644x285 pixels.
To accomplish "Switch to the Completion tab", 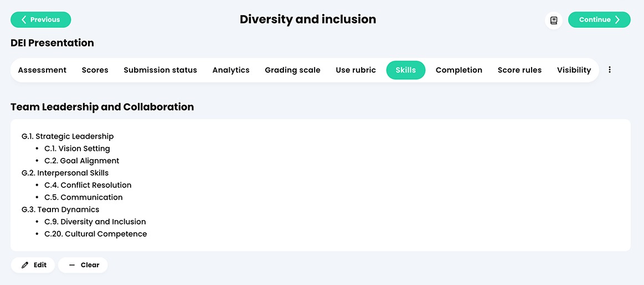I will 458,70.
